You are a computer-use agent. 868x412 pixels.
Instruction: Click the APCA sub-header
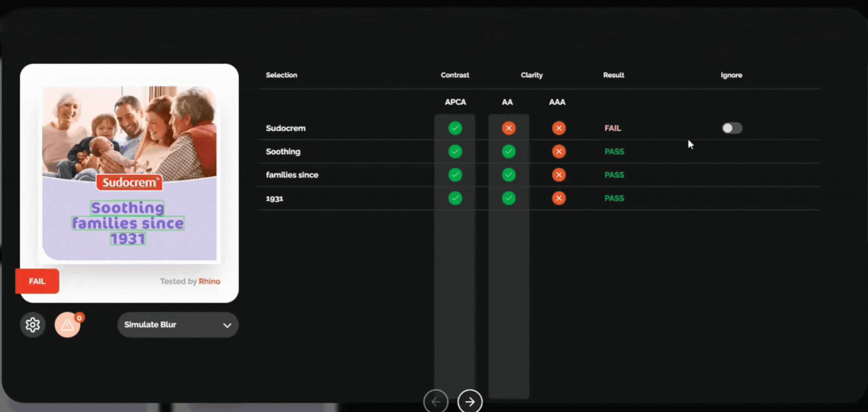coord(455,102)
